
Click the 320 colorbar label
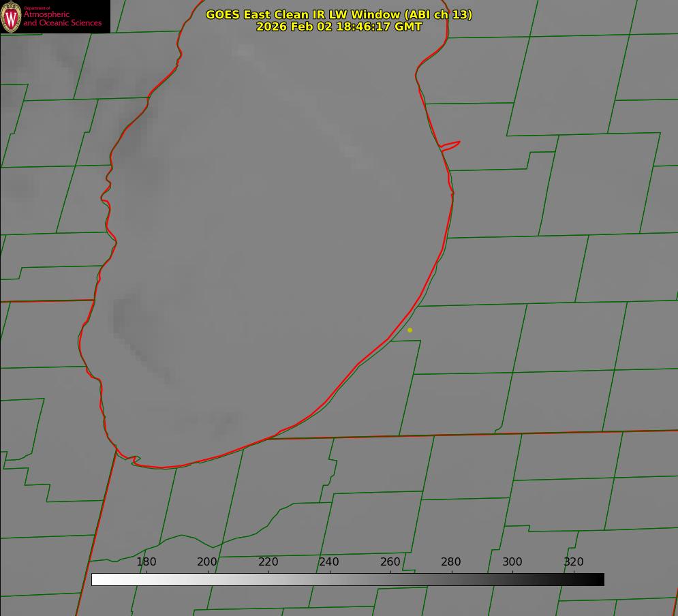coord(574,561)
